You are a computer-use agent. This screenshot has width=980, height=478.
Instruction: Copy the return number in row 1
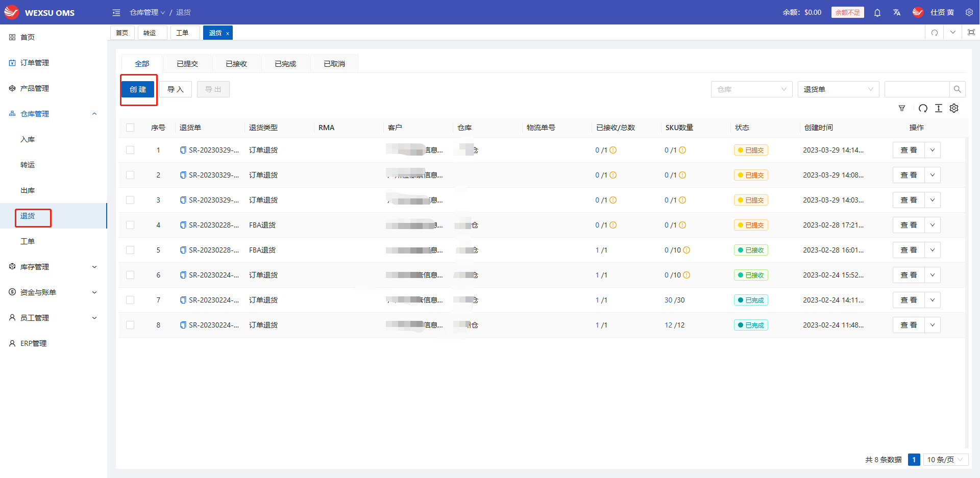point(183,150)
